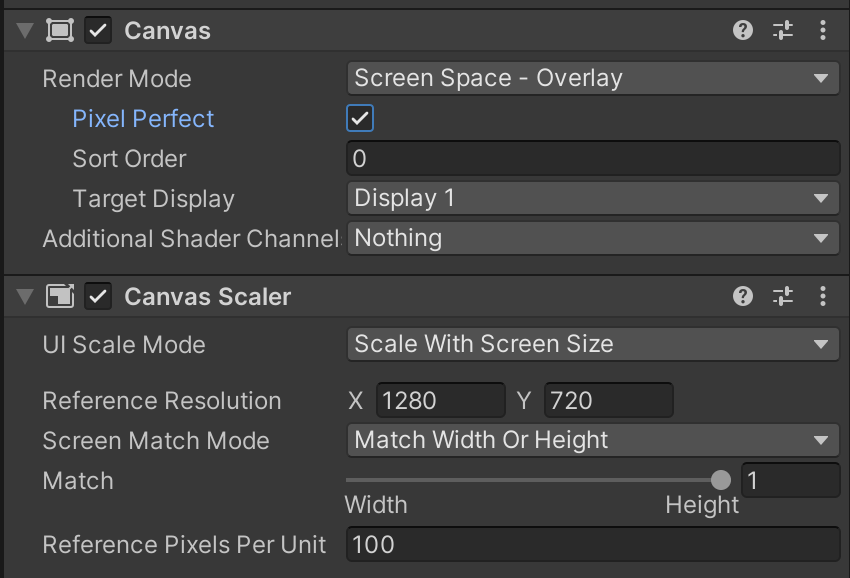Disable the Canvas component checkbox
850x578 pixels.
click(x=98, y=30)
